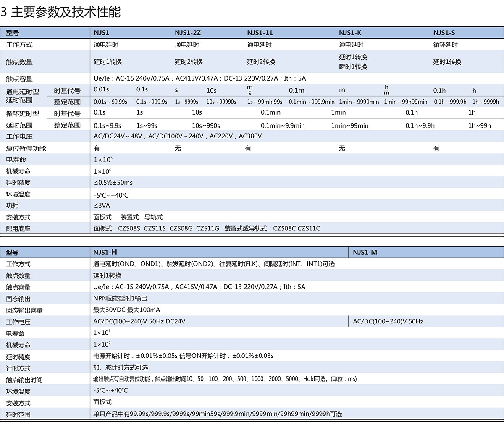Viewport: 504px width, 433px height.
Task: Select the NJS1-K column header
Action: pos(350,33)
